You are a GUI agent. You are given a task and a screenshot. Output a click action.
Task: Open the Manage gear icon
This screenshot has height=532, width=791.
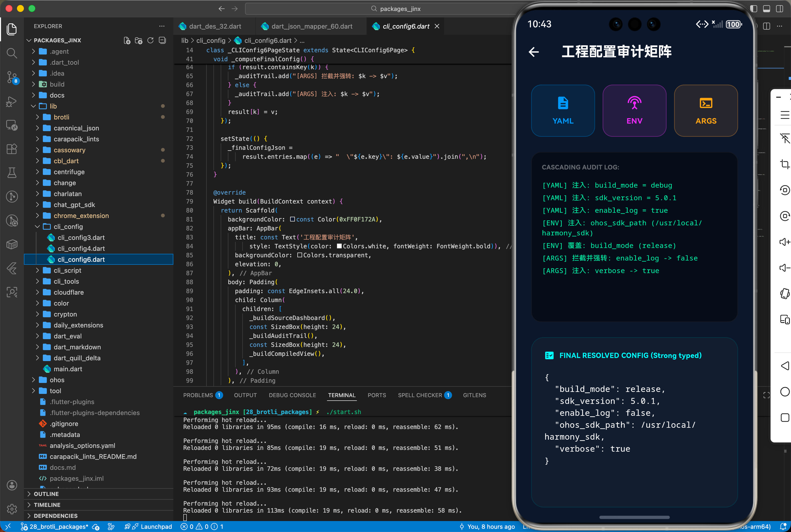(x=12, y=509)
